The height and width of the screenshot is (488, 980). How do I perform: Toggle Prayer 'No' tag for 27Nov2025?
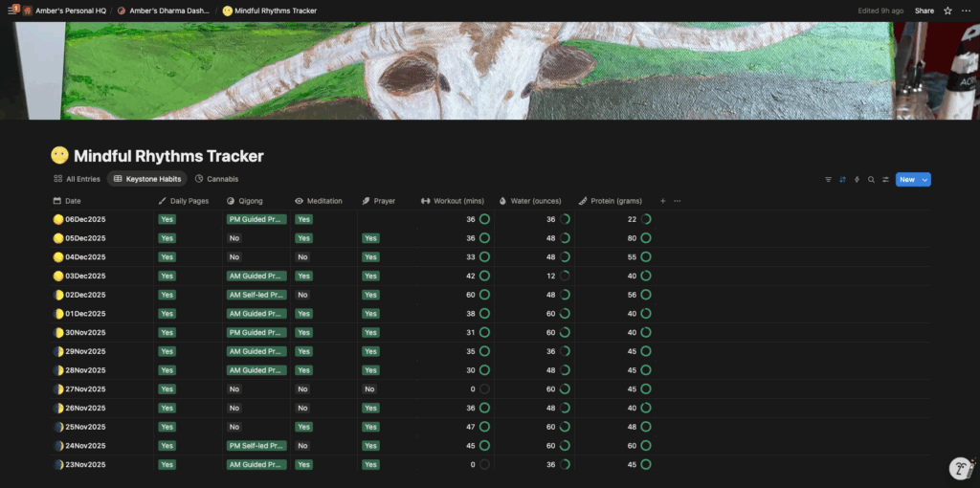click(x=369, y=389)
